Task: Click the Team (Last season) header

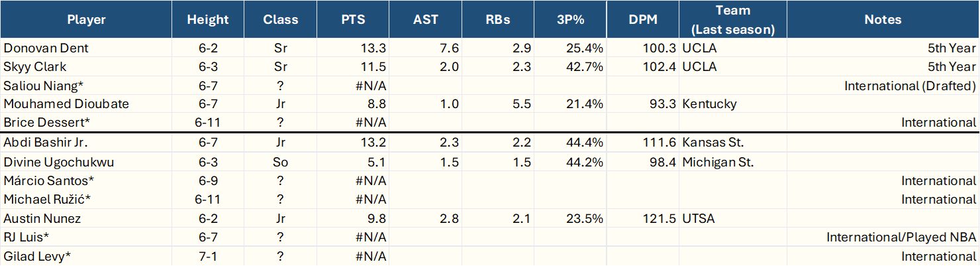Action: click(733, 19)
